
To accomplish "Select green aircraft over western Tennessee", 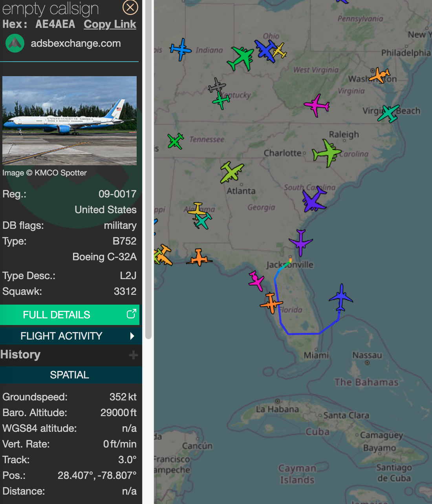I will (176, 141).
